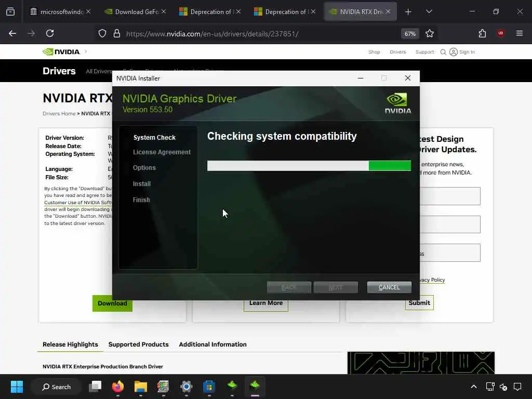Image resolution: width=532 pixels, height=399 pixels.
Task: Click the Drivers Home breadcrumb link
Action: (x=59, y=114)
